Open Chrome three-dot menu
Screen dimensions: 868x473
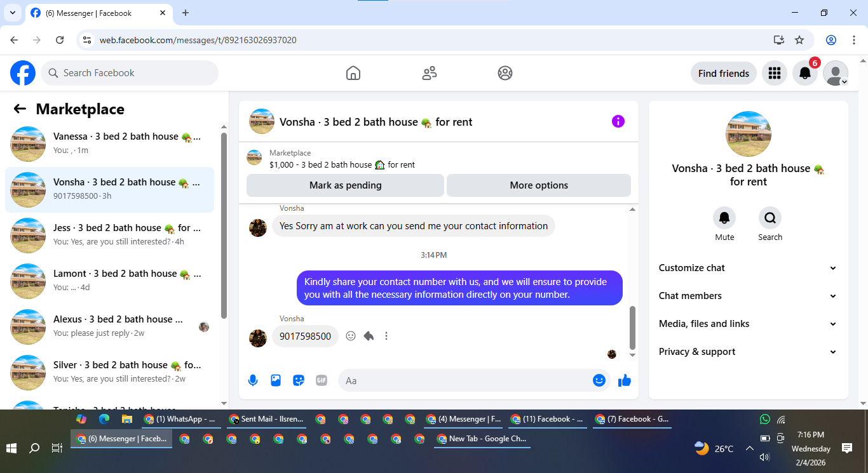[853, 40]
